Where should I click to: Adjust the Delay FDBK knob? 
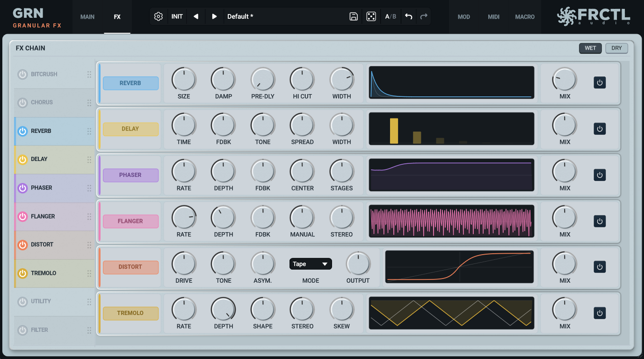(224, 125)
